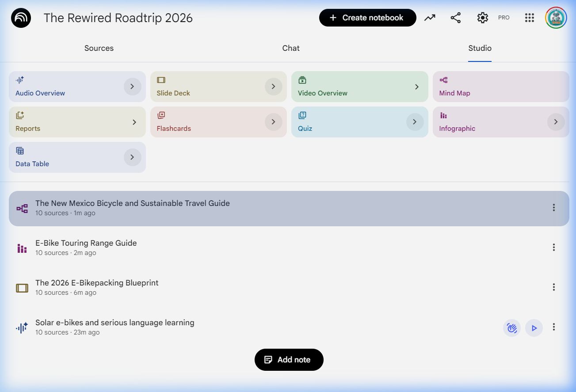The height and width of the screenshot is (392, 576).
Task: Open more options for New Mexico Bicycle guide
Action: [553, 208]
